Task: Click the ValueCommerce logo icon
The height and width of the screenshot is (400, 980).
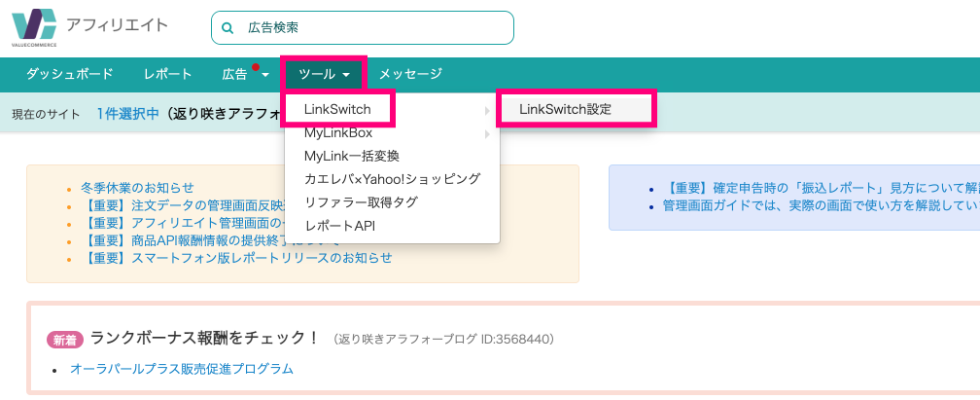Action: click(x=34, y=26)
